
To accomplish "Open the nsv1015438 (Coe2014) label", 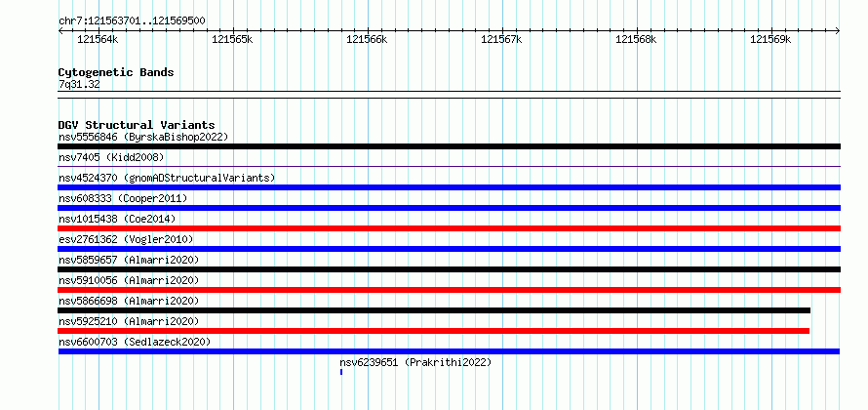I will [117, 219].
